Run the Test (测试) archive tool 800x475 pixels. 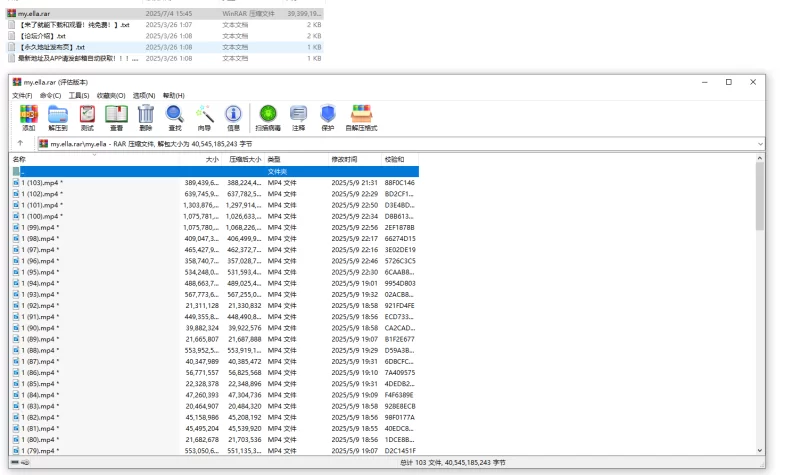[87, 116]
